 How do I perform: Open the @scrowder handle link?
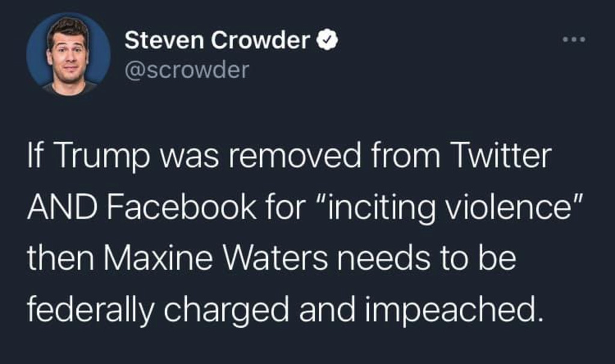[x=186, y=71]
